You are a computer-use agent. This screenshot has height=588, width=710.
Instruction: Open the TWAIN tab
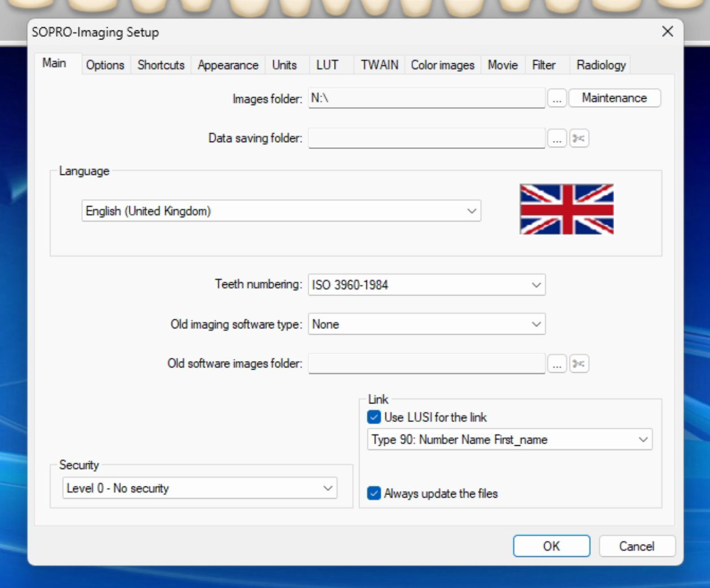[379, 65]
